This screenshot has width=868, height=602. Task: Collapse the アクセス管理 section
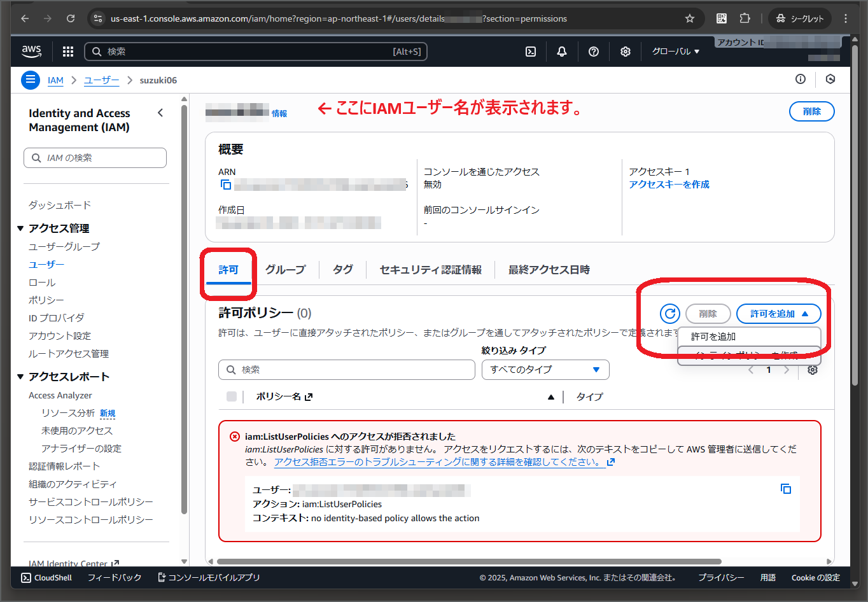click(55, 228)
